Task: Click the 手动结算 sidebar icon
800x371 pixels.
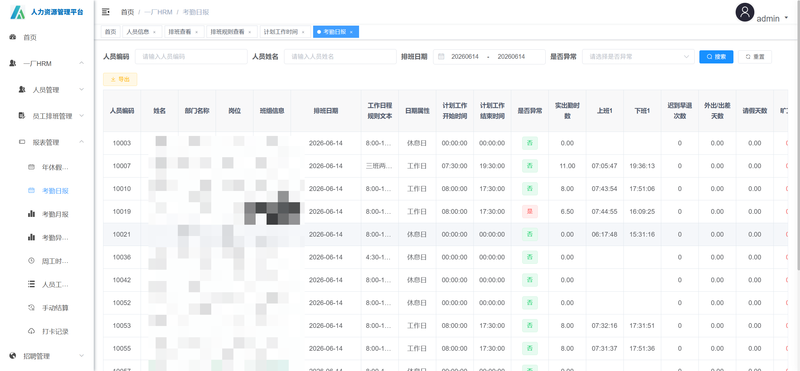Action: (x=31, y=308)
